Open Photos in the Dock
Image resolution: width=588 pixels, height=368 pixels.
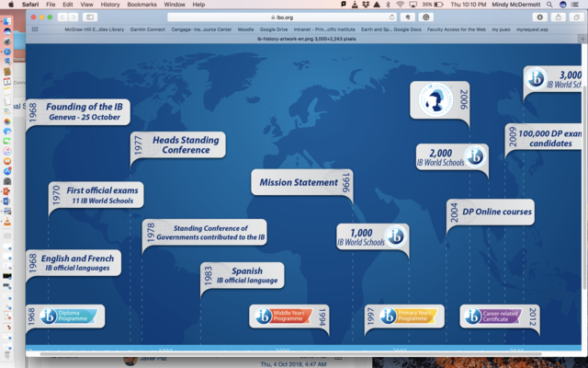(x=7, y=121)
